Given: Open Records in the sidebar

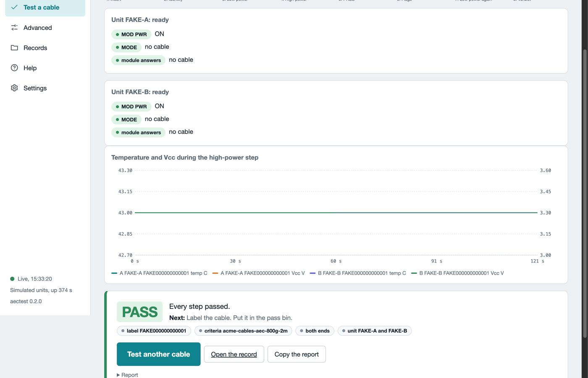Looking at the screenshot, I should (x=45, y=47).
